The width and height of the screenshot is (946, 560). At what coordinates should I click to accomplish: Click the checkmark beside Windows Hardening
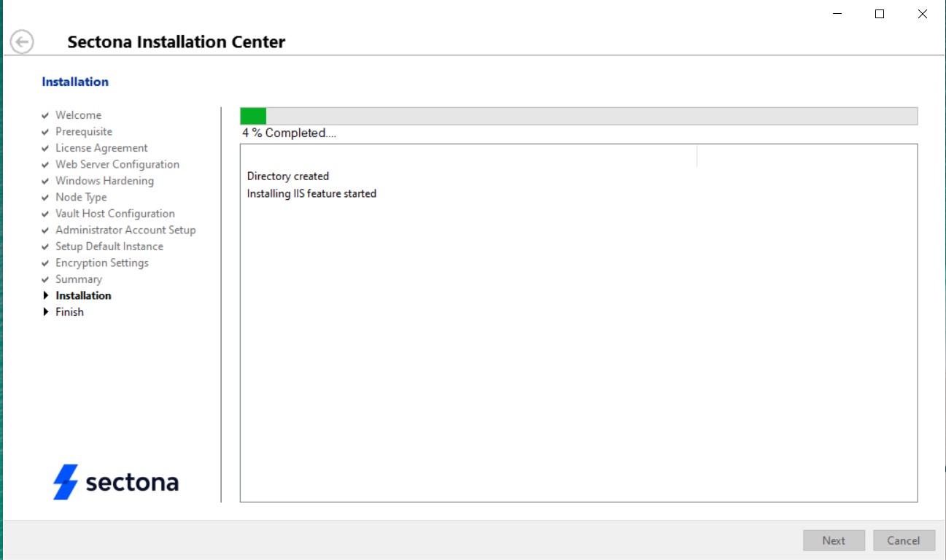(45, 181)
